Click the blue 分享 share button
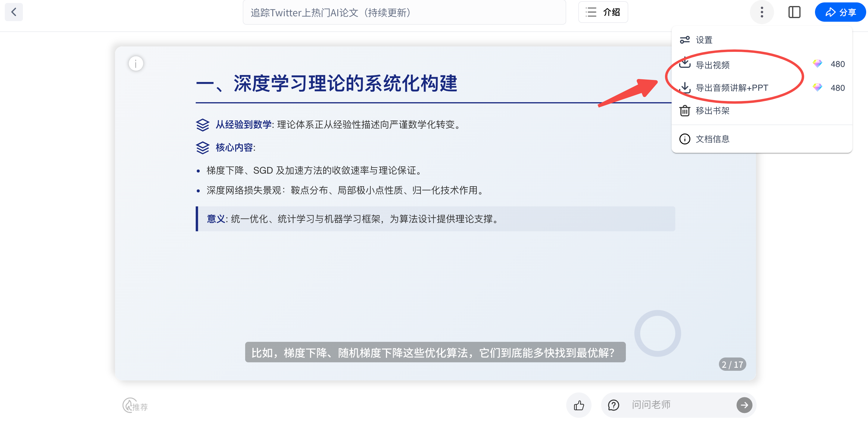This screenshot has height=422, width=868. (x=840, y=12)
